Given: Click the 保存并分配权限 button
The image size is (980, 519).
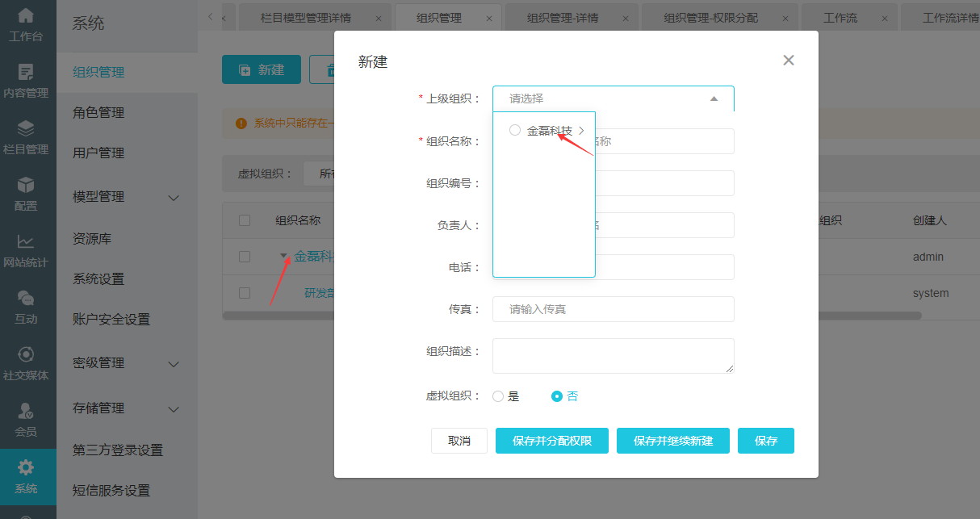Looking at the screenshot, I should click(x=552, y=441).
